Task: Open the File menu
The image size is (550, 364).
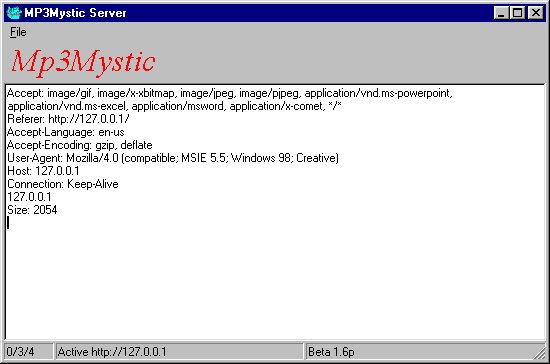Action: point(18,32)
